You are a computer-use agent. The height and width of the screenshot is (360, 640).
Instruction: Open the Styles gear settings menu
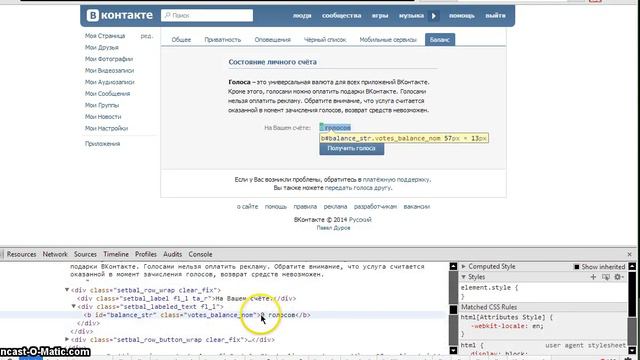click(x=618, y=277)
